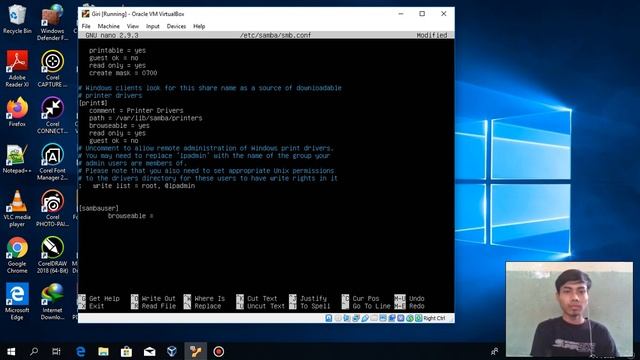
Task: Click the webcam overlay thumbnail
Action: pos(569,310)
